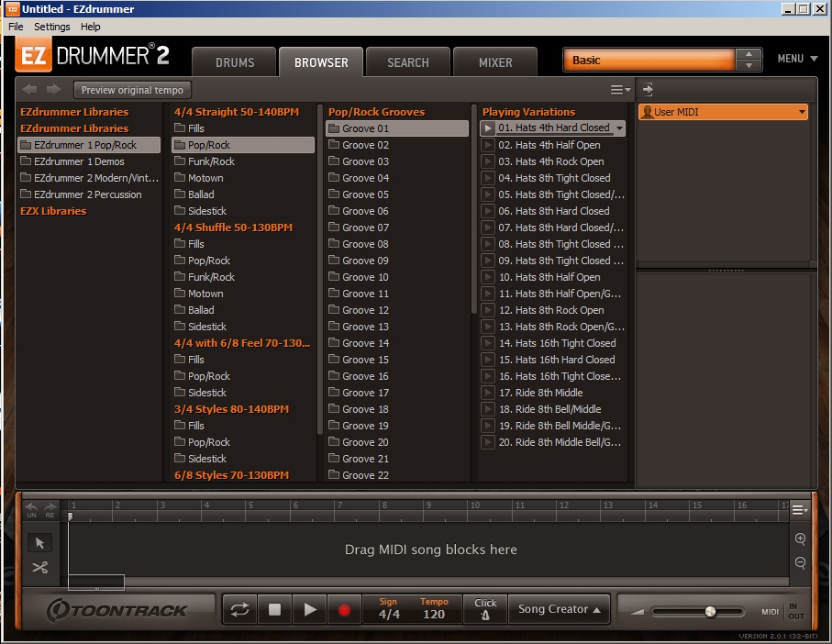The width and height of the screenshot is (832, 644).
Task: Click the import MIDI arrow icon
Action: (648, 90)
